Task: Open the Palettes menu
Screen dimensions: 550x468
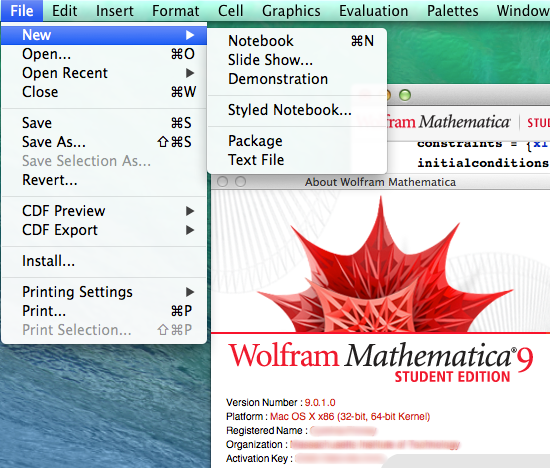Action: pyautogui.click(x=452, y=11)
